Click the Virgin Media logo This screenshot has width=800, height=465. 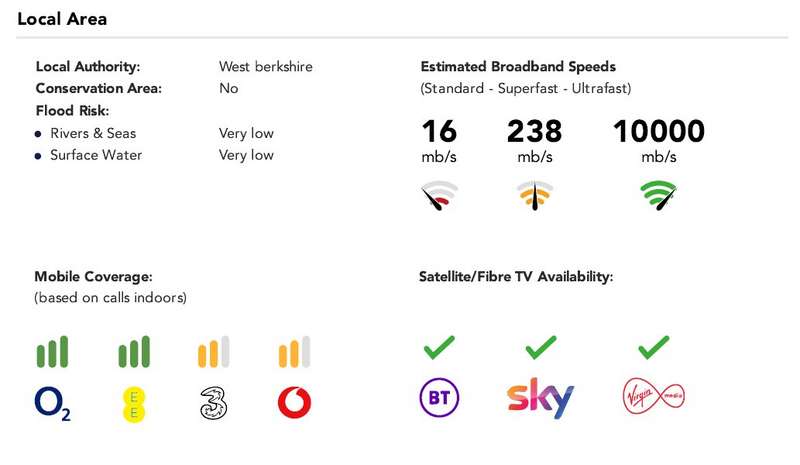[654, 396]
